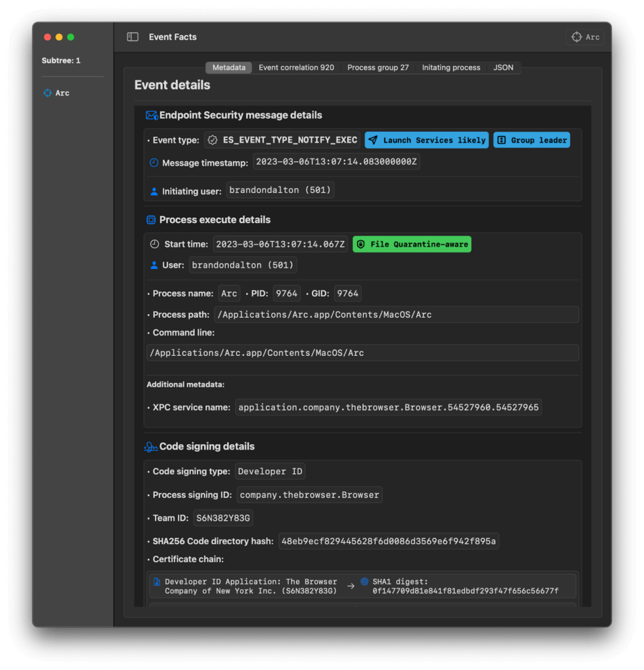Toggle the sidebar panel icon

[x=132, y=37]
